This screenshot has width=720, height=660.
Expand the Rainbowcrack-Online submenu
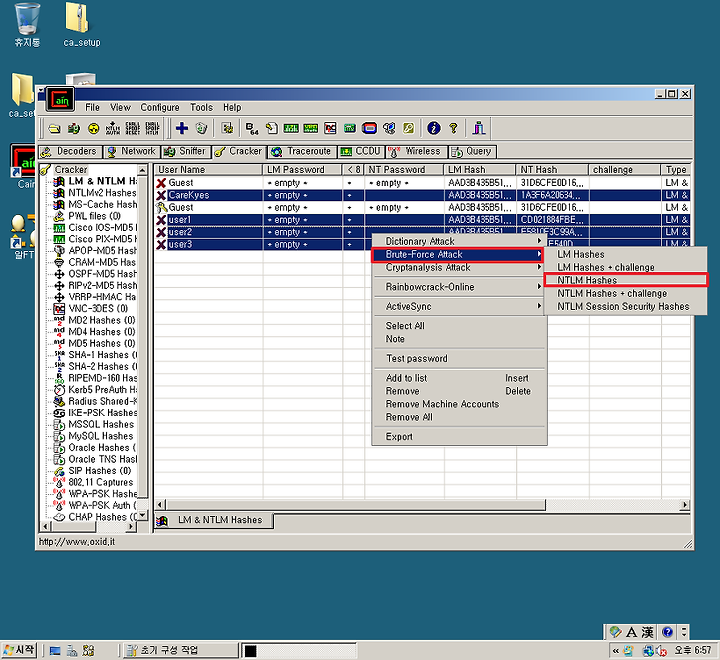pyautogui.click(x=459, y=287)
